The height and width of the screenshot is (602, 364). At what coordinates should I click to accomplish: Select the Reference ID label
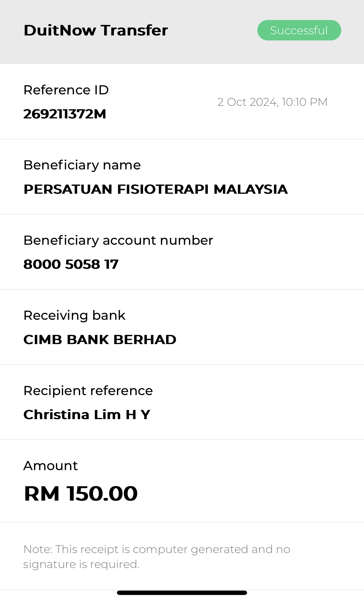[x=66, y=90]
